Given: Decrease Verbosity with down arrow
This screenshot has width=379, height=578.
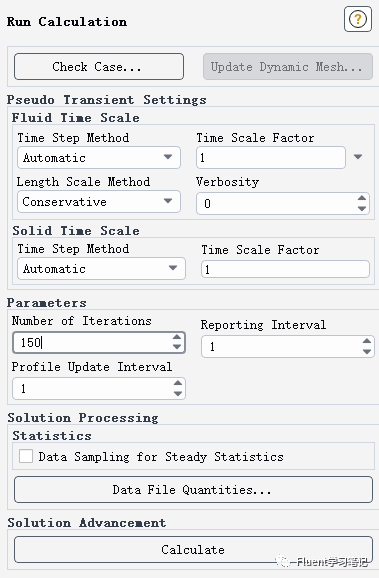Looking at the screenshot, I should pyautogui.click(x=362, y=209).
